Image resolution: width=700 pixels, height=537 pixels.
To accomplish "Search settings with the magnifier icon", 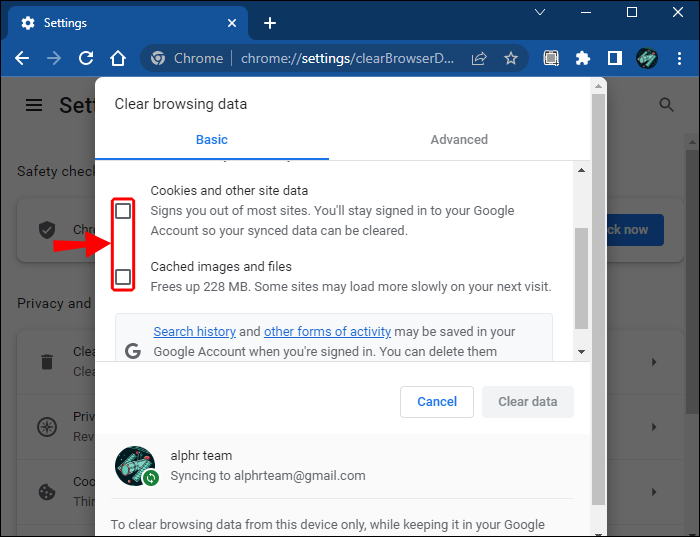I will tap(666, 105).
